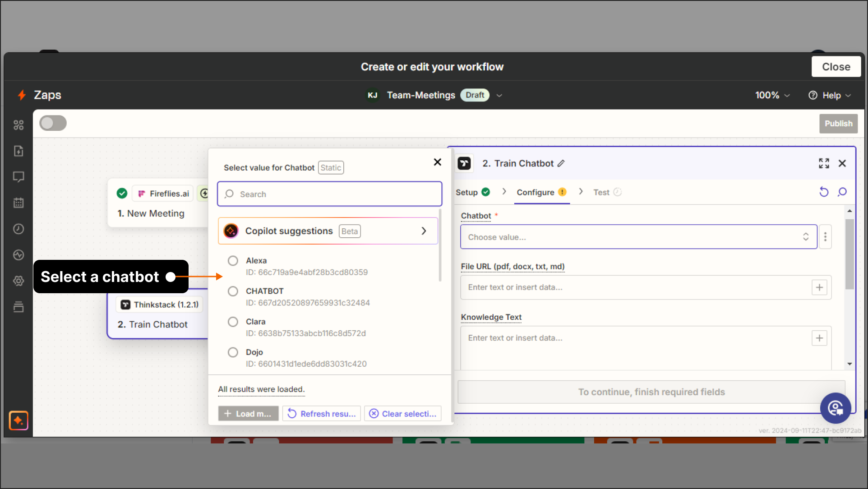Click the Team-Meetings zap name
The image size is (868, 489).
pos(421,95)
